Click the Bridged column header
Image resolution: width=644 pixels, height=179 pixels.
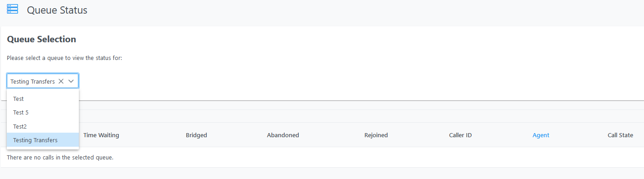click(196, 135)
